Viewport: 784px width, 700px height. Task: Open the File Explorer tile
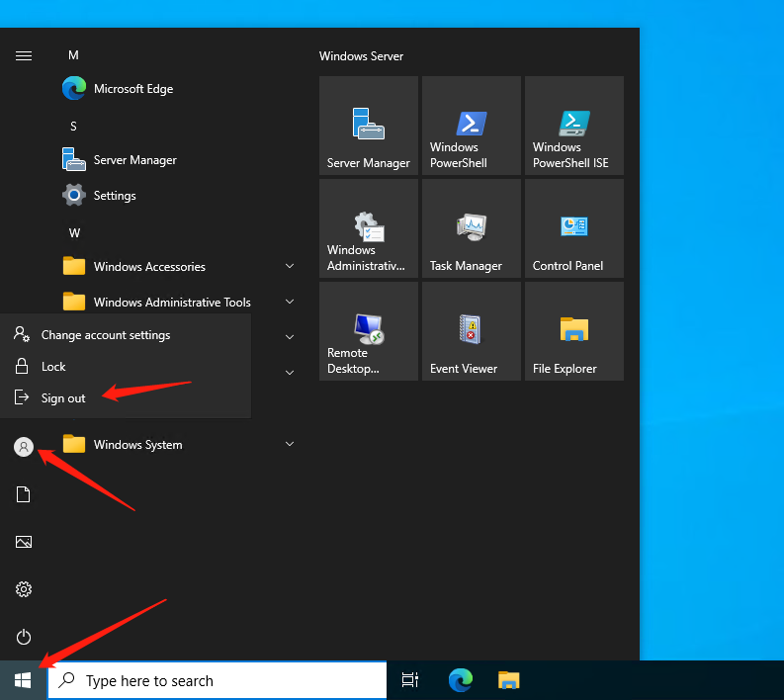coord(574,331)
